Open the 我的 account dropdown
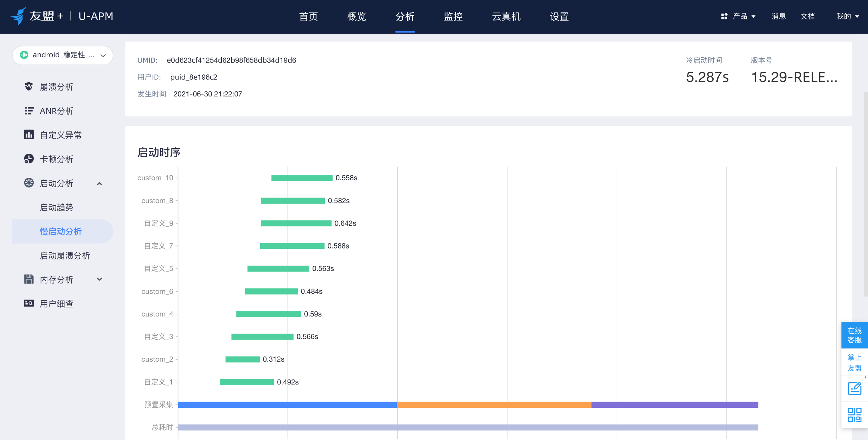 (848, 16)
